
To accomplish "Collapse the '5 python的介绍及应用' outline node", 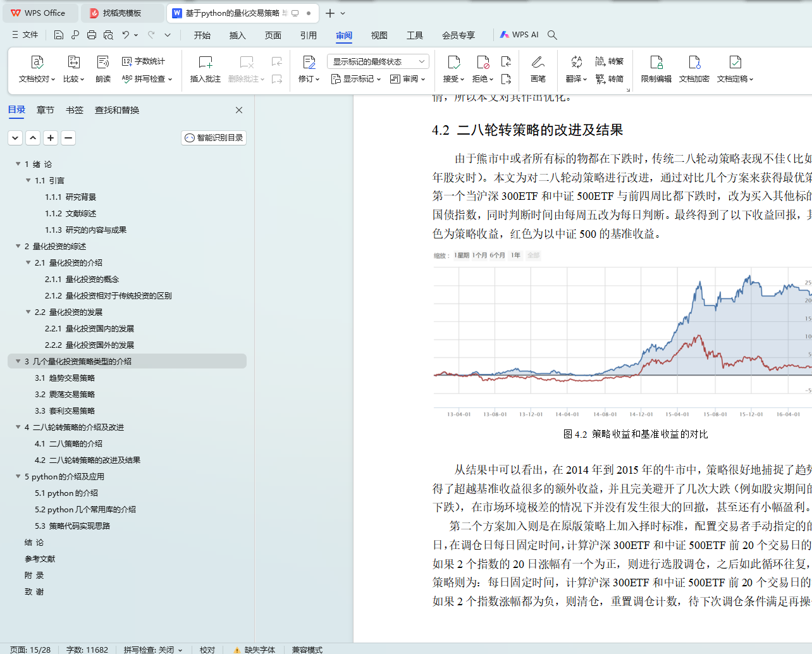I will coord(18,476).
